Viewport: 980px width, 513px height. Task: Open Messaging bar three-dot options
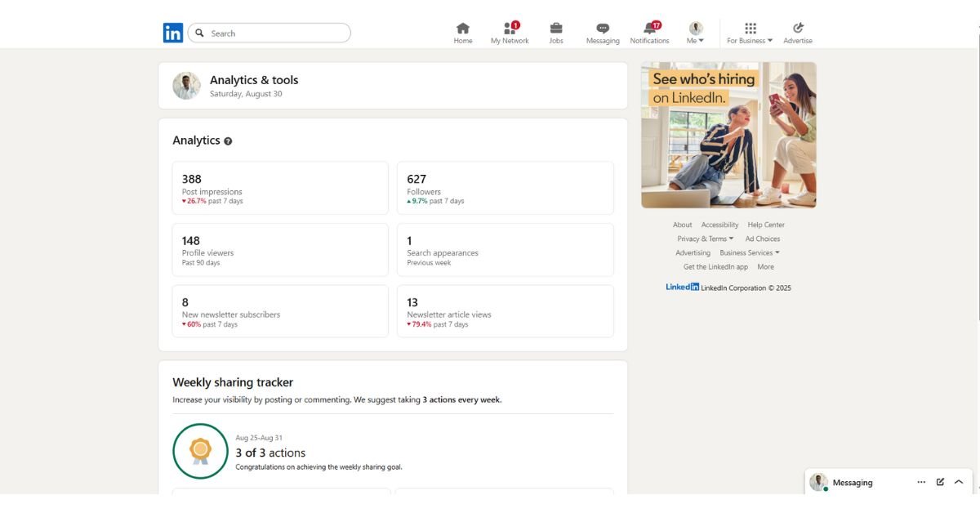(921, 482)
